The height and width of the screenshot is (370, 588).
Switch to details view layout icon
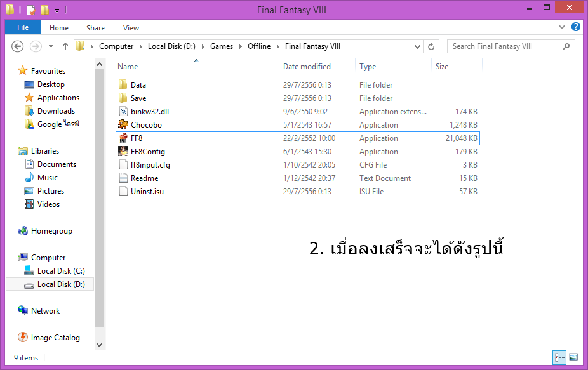click(x=559, y=357)
